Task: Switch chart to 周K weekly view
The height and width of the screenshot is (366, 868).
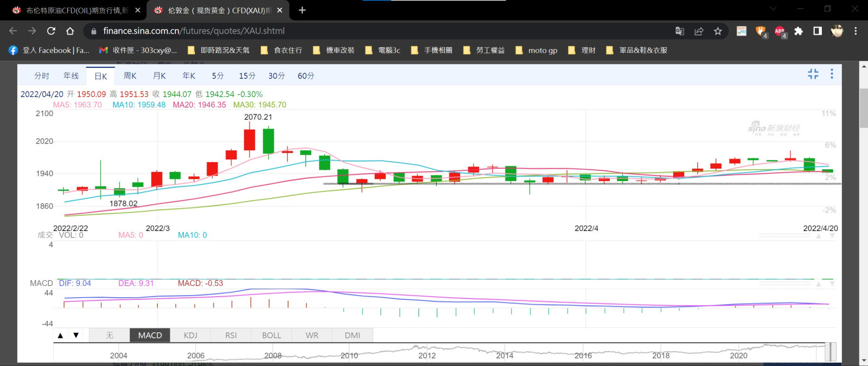Action: [130, 76]
